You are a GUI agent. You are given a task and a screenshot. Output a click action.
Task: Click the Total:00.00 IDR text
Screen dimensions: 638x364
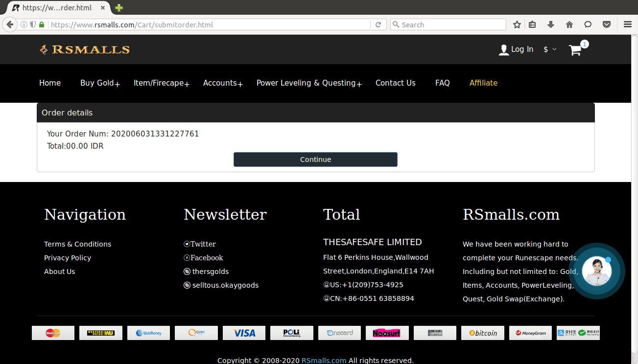coord(75,146)
